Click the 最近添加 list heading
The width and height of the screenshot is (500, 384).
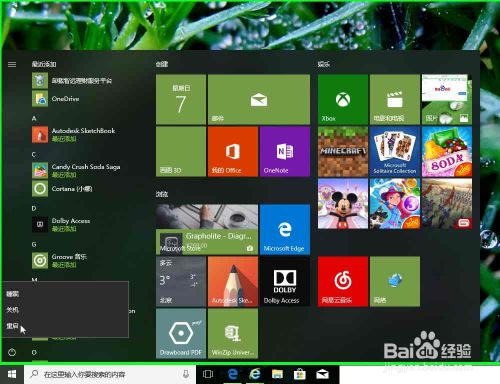pos(44,64)
